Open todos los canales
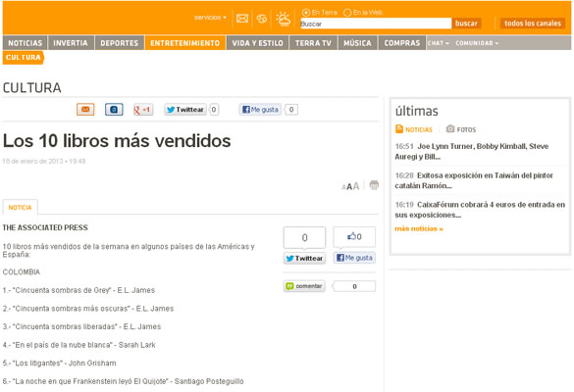Viewport: 574px width, 392px height. click(532, 24)
